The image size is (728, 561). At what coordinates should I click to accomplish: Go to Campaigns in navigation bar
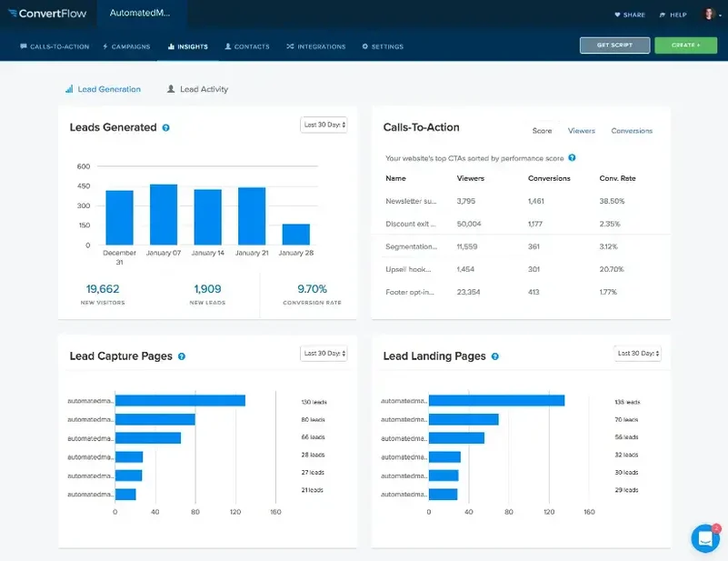tap(126, 46)
